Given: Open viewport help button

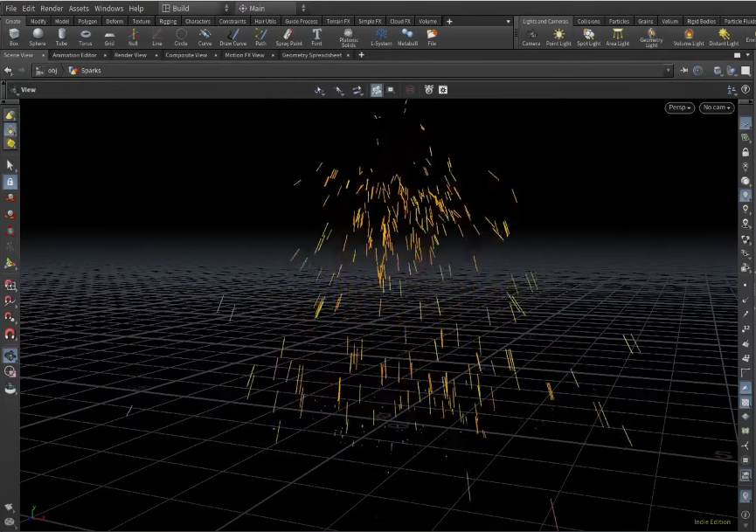Looking at the screenshot, I should tap(746, 90).
